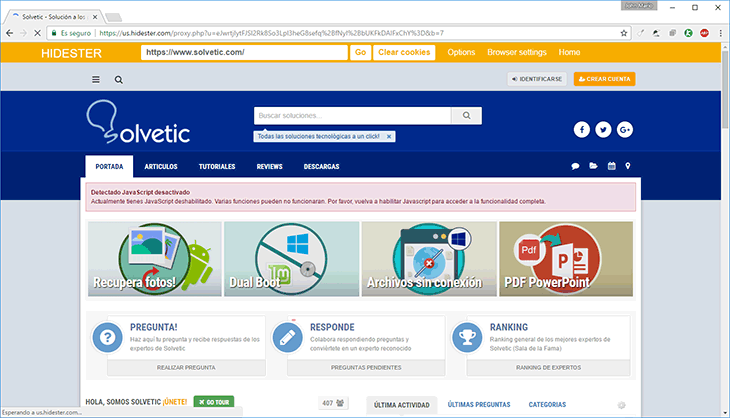Click the Solvetic logo
The height and width of the screenshot is (418, 730).
coord(138,121)
